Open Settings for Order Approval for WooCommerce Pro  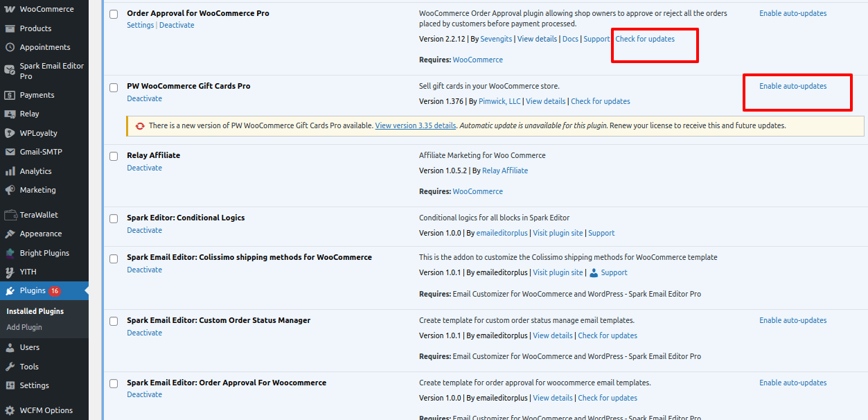[x=140, y=25]
